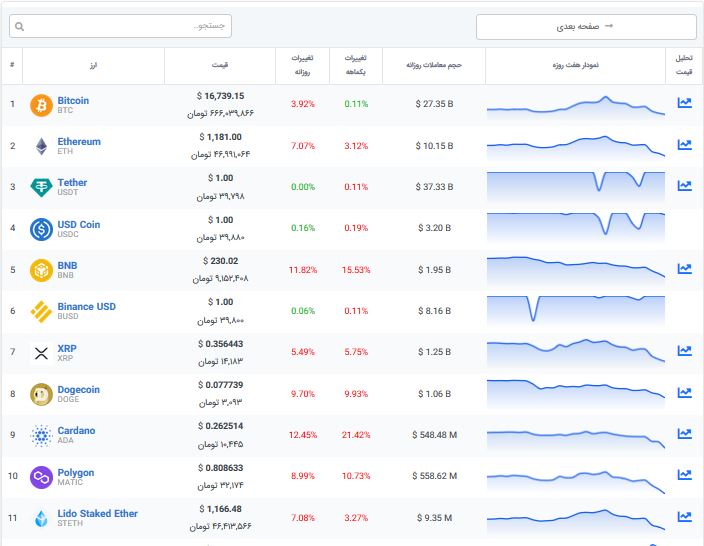Open Bitcoin price analysis chart icon
The height and width of the screenshot is (546, 704).
(x=684, y=103)
